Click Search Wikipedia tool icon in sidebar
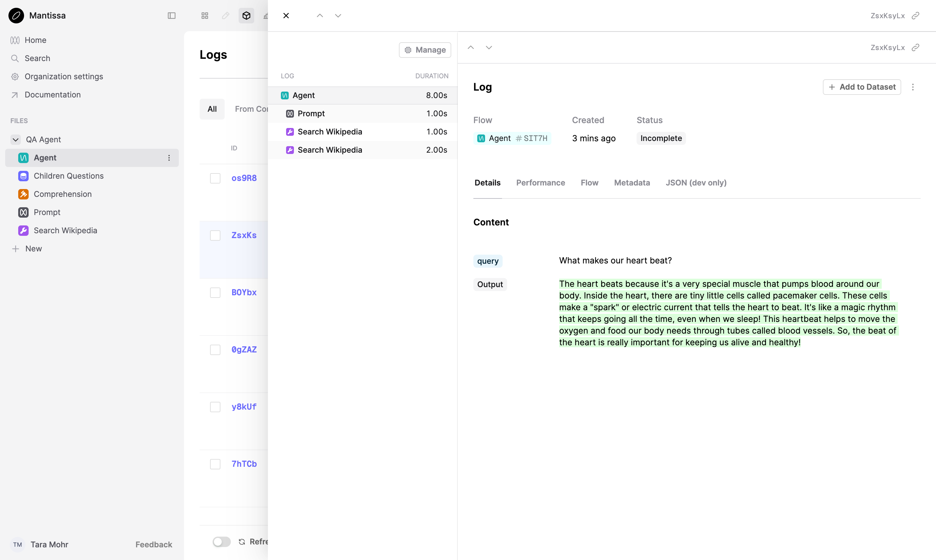The width and height of the screenshot is (936, 560). click(23, 230)
